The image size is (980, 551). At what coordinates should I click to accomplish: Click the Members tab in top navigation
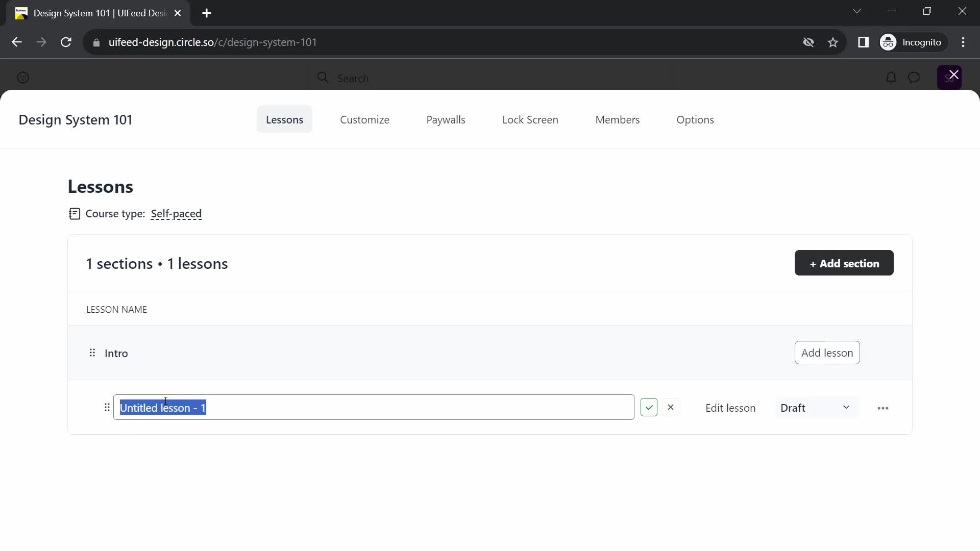[x=618, y=120]
